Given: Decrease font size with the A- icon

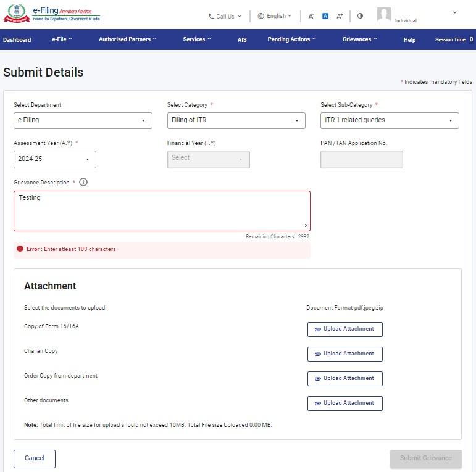Looking at the screenshot, I should (311, 16).
